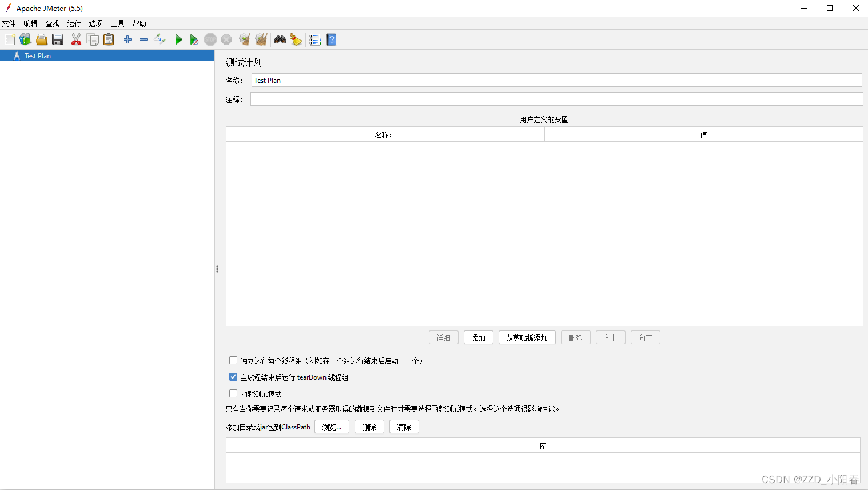Click the 向下 button

coord(646,338)
